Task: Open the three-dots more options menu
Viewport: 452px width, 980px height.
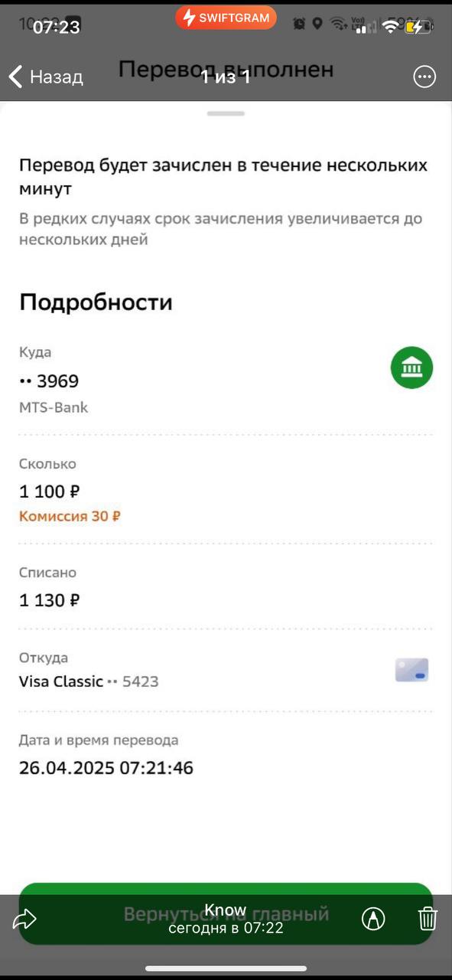Action: (x=424, y=77)
